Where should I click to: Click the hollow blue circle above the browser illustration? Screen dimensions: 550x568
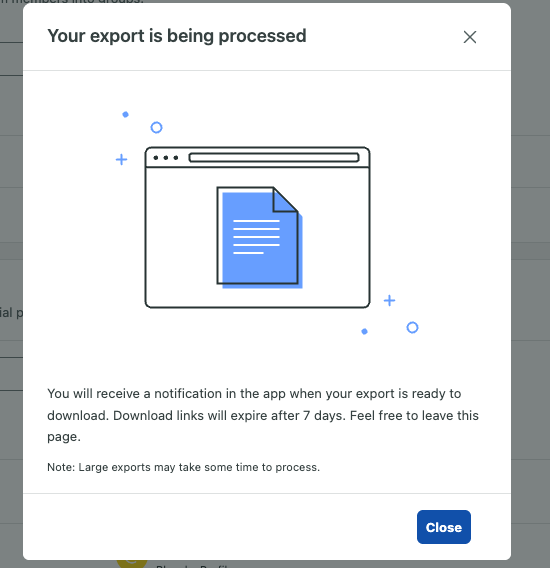(x=157, y=128)
